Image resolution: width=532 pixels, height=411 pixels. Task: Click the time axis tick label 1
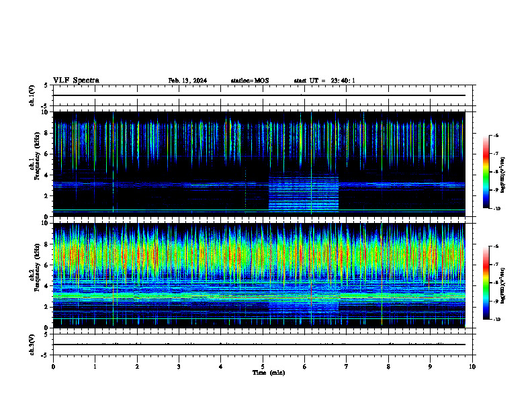(95, 367)
